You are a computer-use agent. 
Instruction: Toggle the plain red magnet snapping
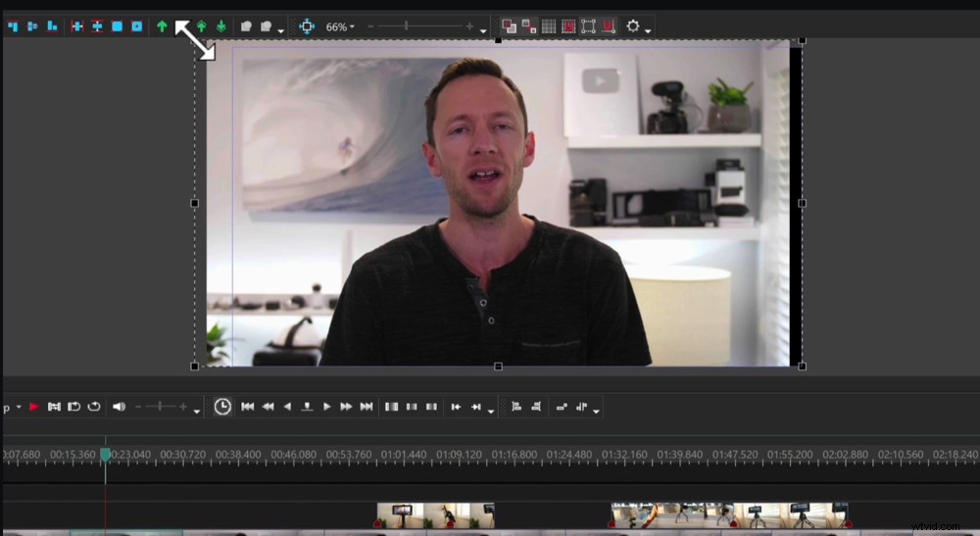(609, 26)
